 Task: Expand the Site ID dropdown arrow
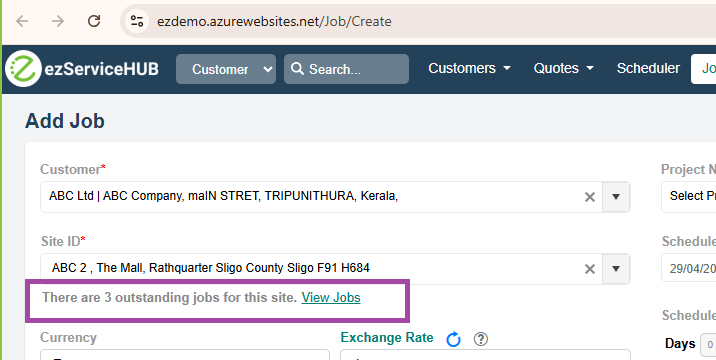(616, 269)
